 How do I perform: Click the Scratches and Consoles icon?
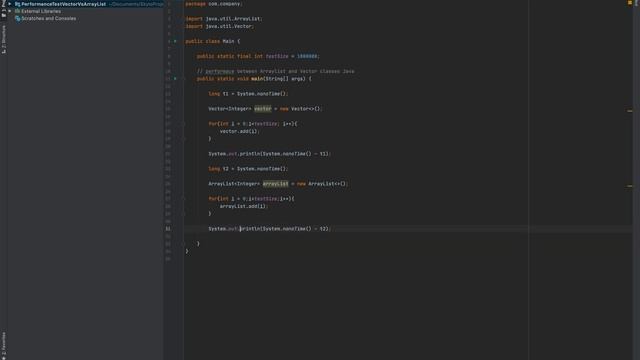18,18
